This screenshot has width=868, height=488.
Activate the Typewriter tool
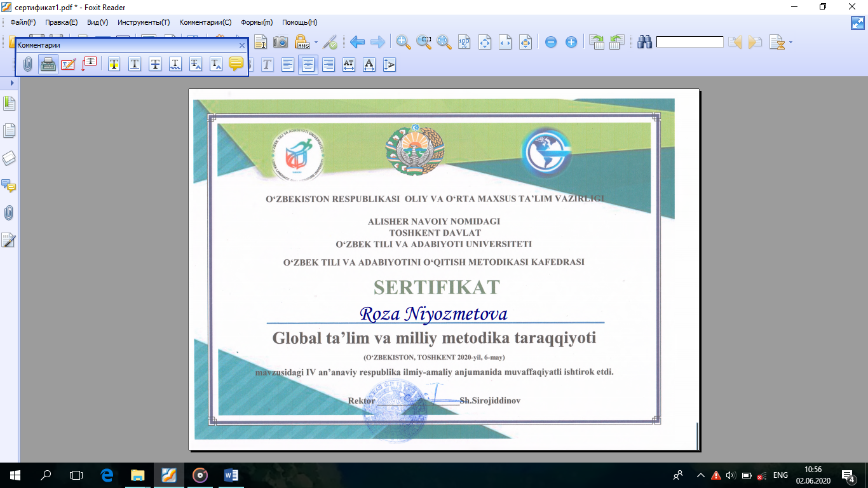tap(48, 64)
